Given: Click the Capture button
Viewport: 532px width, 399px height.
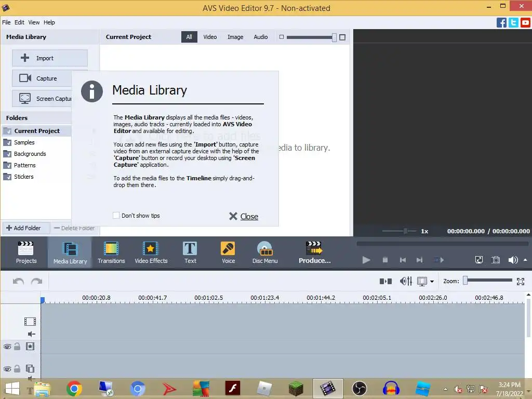Looking at the screenshot, I should [x=42, y=78].
